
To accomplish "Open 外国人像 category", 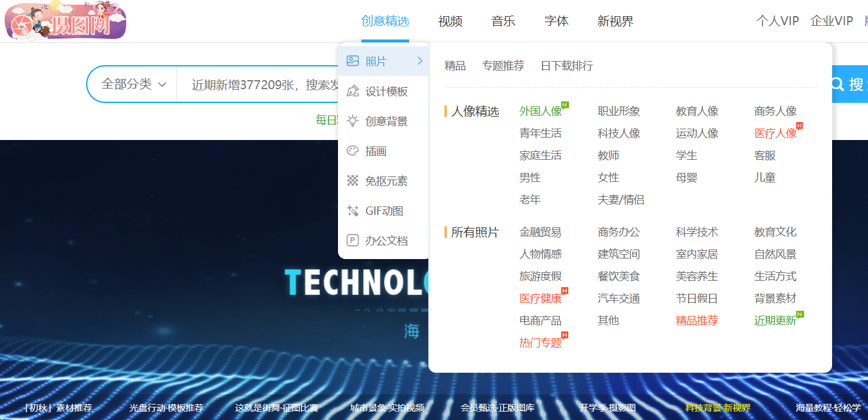I will coord(541,111).
